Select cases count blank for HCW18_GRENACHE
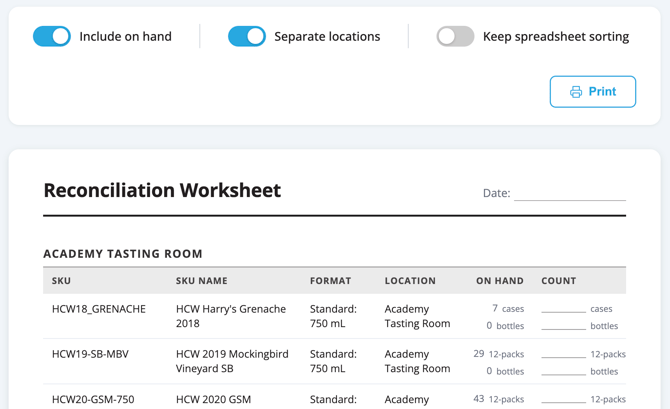 pyautogui.click(x=563, y=309)
